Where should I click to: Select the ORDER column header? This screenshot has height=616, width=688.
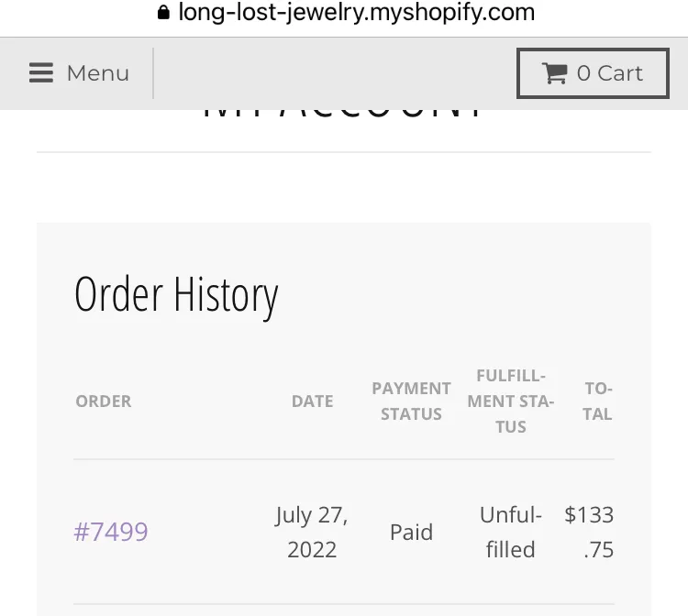104,401
